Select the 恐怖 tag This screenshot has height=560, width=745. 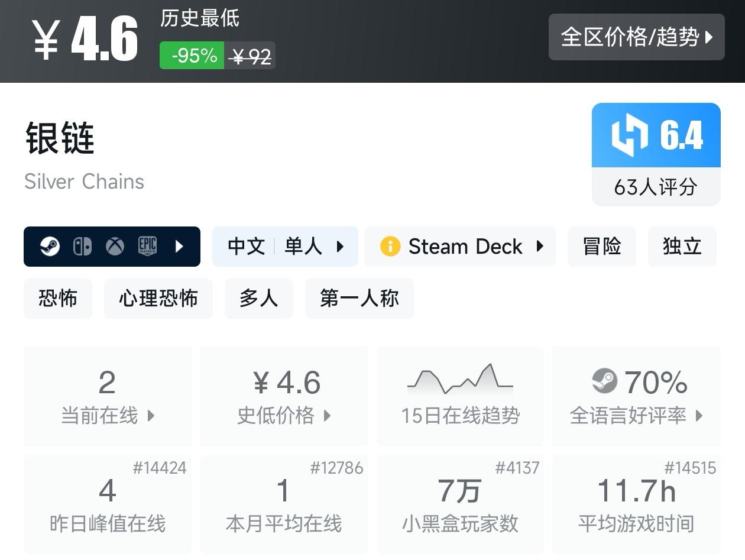(58, 299)
